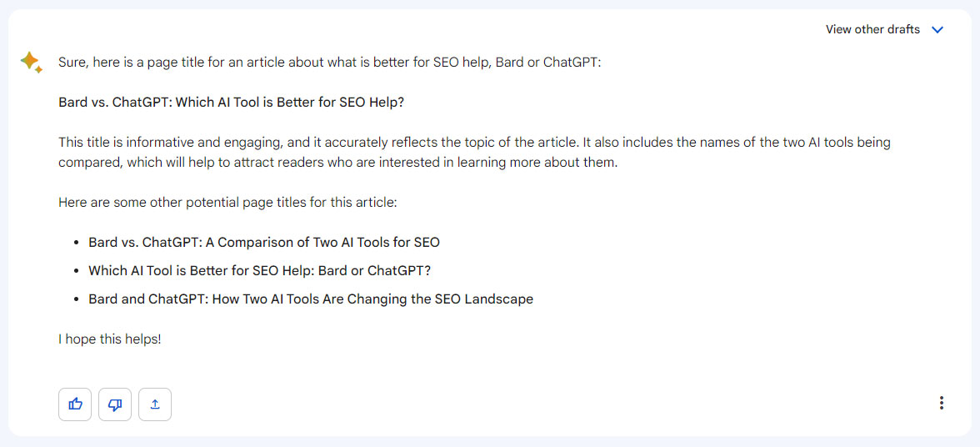This screenshot has width=980, height=447.
Task: Click the bullet dot before Changing the SEO Landscape title
Action: pyautogui.click(x=77, y=299)
